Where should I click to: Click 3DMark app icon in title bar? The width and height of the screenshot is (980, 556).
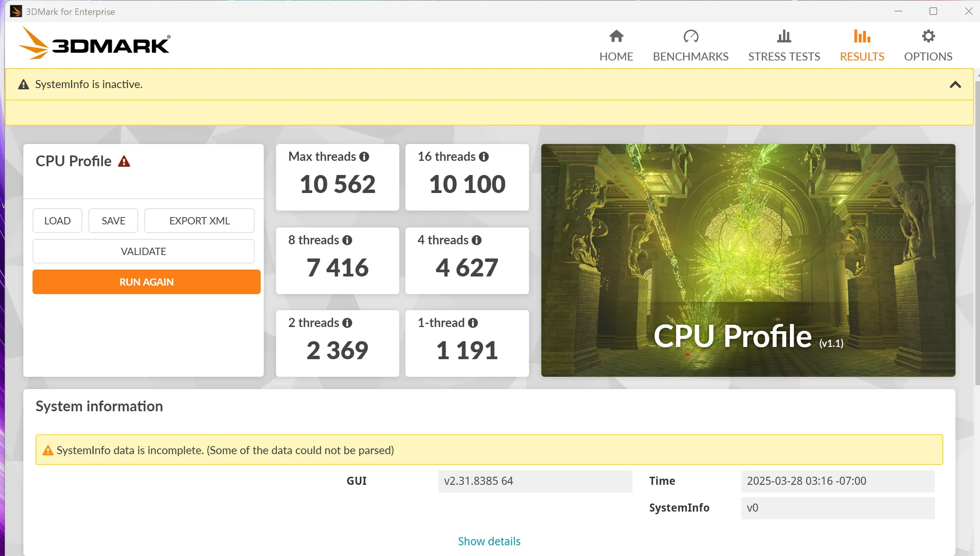[16, 11]
